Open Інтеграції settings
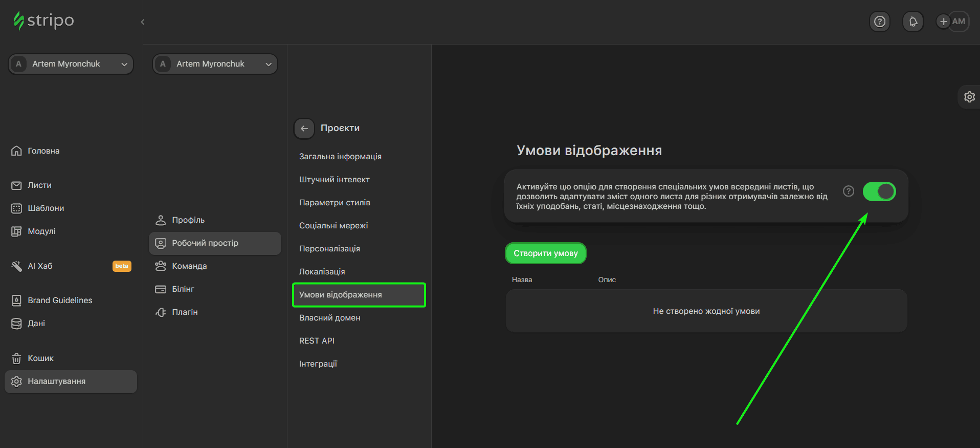The image size is (980, 448). pyautogui.click(x=318, y=364)
